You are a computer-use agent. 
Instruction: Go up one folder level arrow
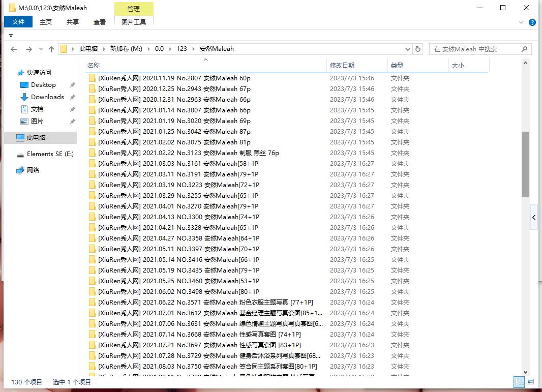[x=51, y=49]
